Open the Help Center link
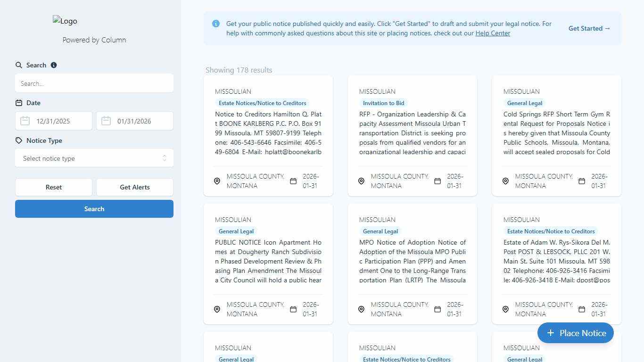Viewport: 644px width, 362px height. (493, 33)
